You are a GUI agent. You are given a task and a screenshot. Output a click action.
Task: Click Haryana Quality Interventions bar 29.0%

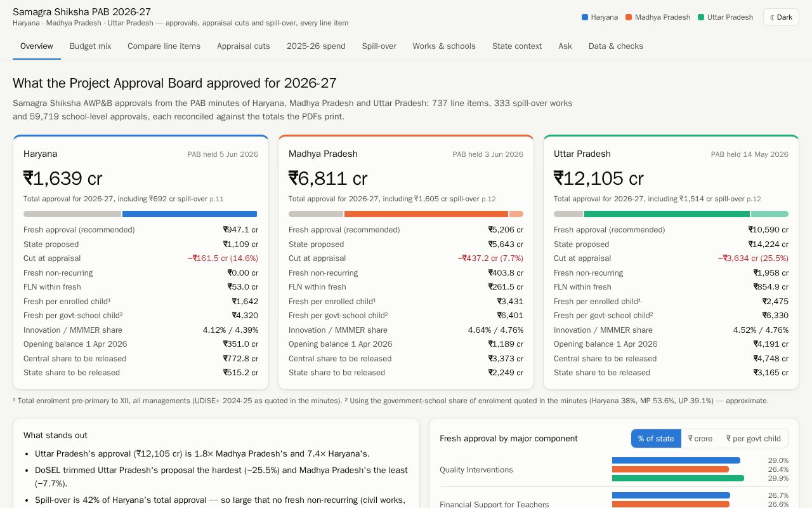coord(676,460)
